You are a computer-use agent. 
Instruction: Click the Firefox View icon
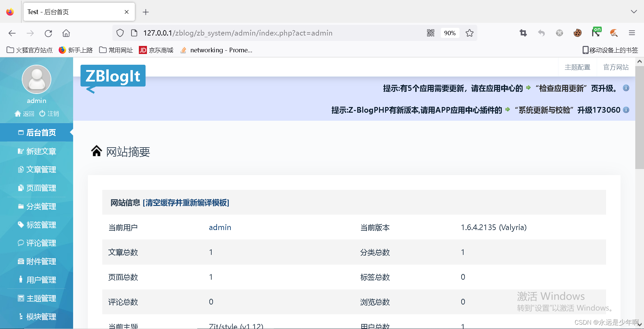[x=10, y=12]
